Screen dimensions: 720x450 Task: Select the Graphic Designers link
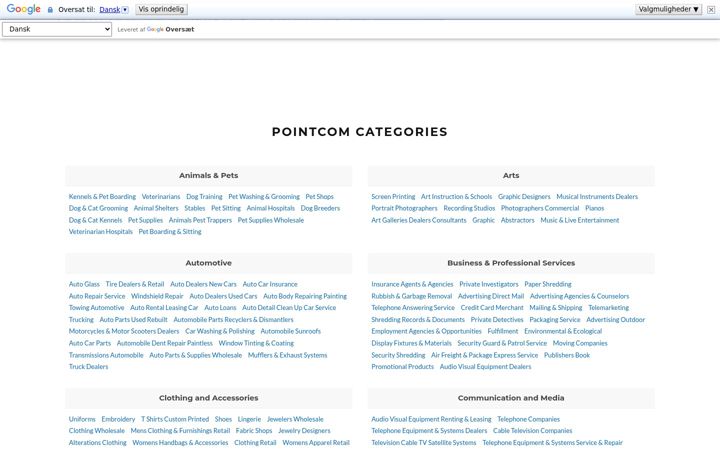coord(524,197)
